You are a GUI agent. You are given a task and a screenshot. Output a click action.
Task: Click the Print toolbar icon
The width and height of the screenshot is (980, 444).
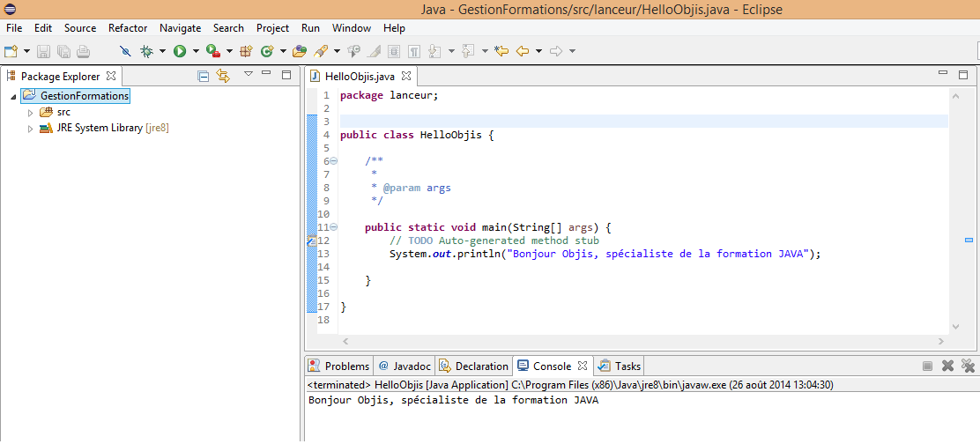point(84,51)
